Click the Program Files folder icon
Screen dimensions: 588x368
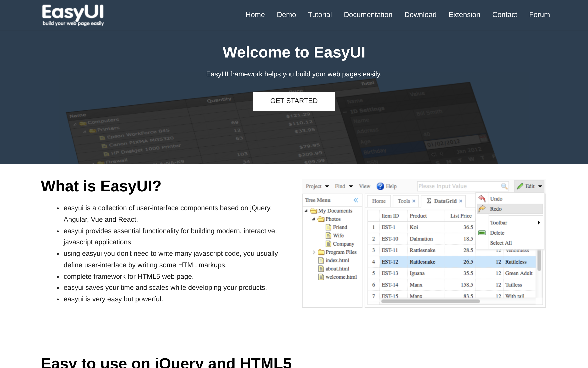(321, 252)
